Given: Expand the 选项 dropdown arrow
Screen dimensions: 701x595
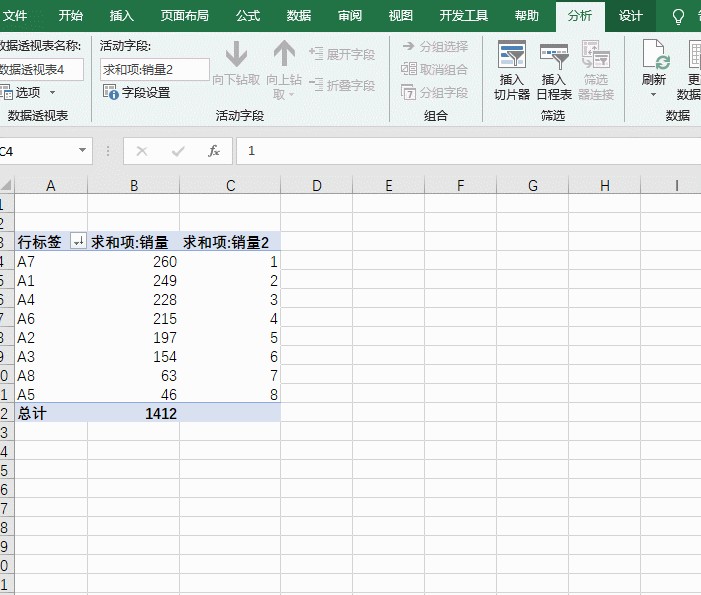Looking at the screenshot, I should click(52, 93).
